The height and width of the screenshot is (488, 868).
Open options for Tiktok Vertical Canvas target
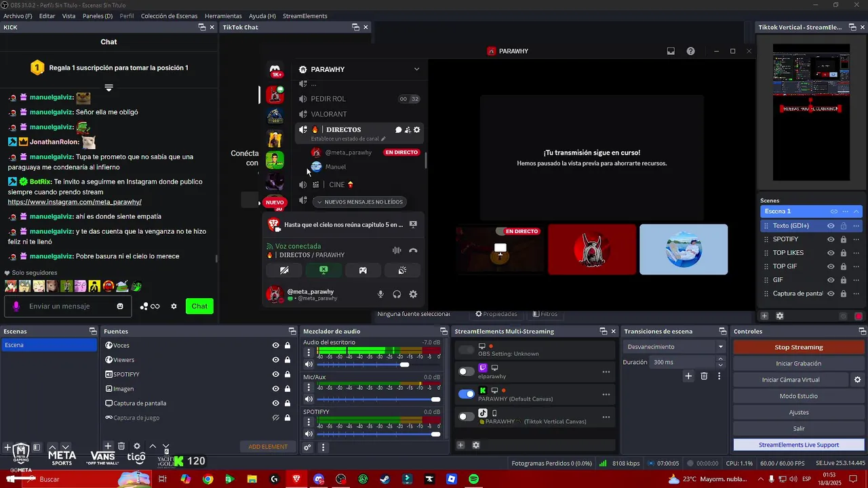point(606,417)
